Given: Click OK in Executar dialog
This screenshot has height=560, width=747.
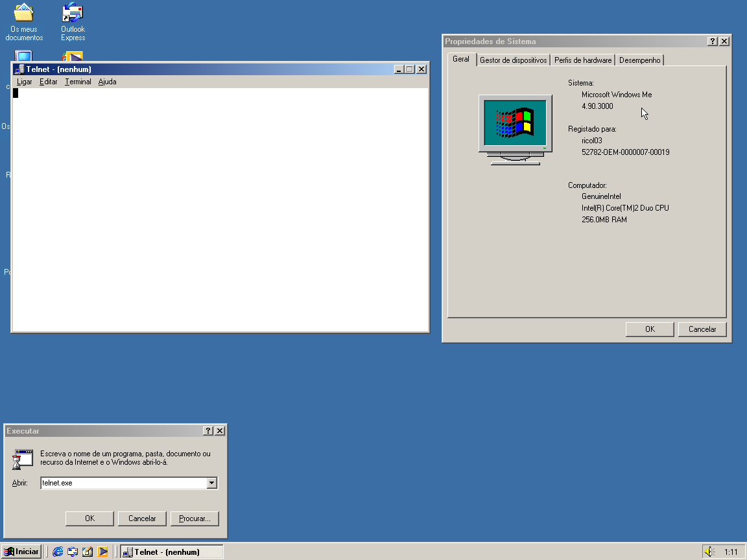Looking at the screenshot, I should pos(89,519).
